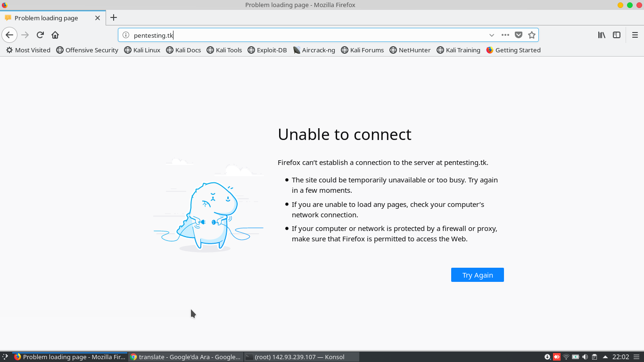Open the Wi-Fi network tray icon
Image resolution: width=644 pixels, height=362 pixels.
[566, 357]
